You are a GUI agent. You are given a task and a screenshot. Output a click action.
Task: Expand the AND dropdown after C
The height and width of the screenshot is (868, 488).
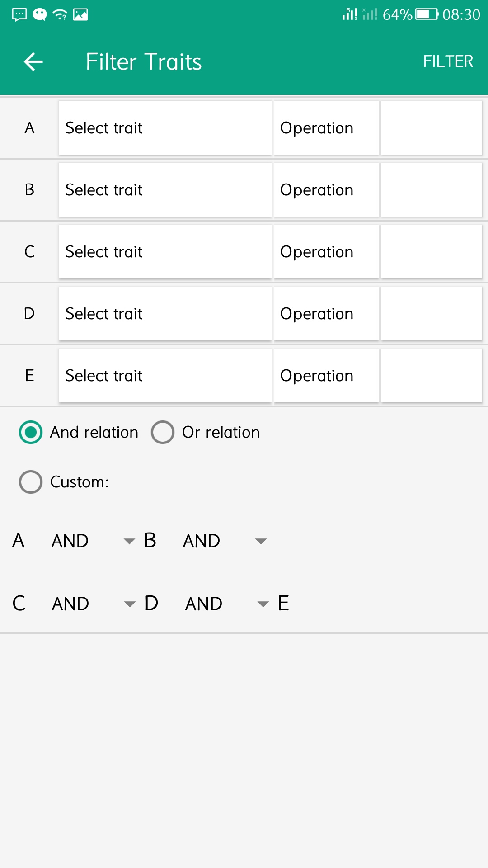point(93,604)
